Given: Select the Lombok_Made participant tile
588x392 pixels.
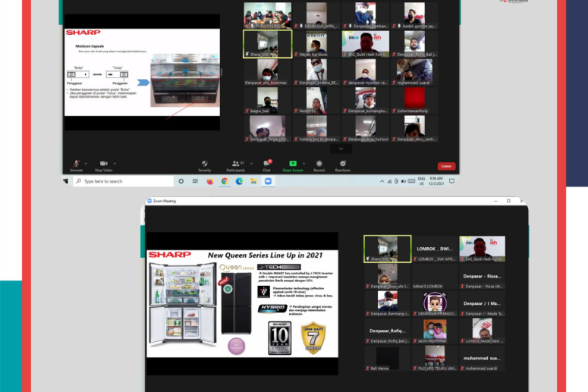Looking at the screenshot, I should pyautogui.click(x=483, y=331).
